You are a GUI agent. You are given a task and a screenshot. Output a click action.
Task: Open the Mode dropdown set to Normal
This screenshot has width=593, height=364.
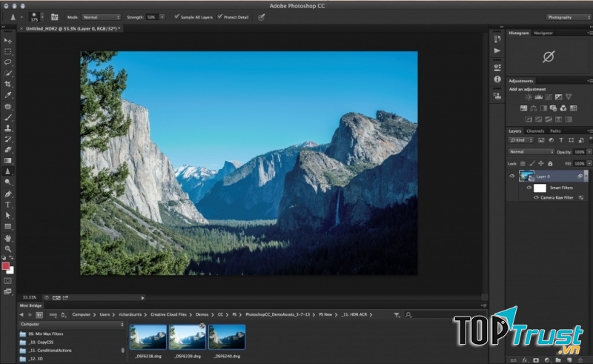coord(101,17)
